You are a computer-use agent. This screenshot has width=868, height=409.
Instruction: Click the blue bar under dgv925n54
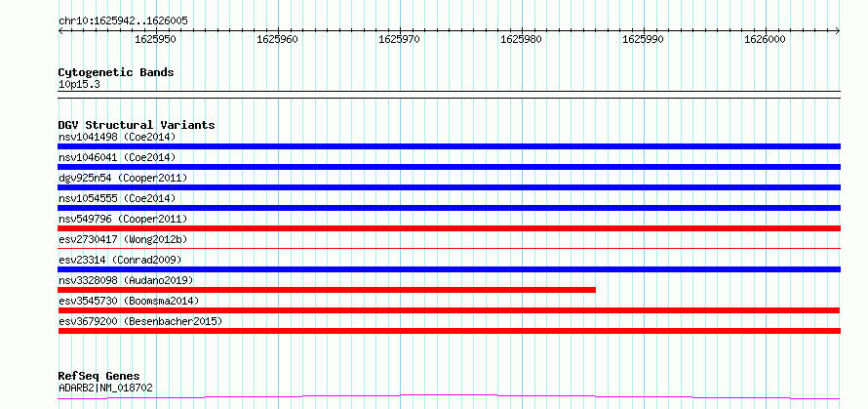[450, 187]
